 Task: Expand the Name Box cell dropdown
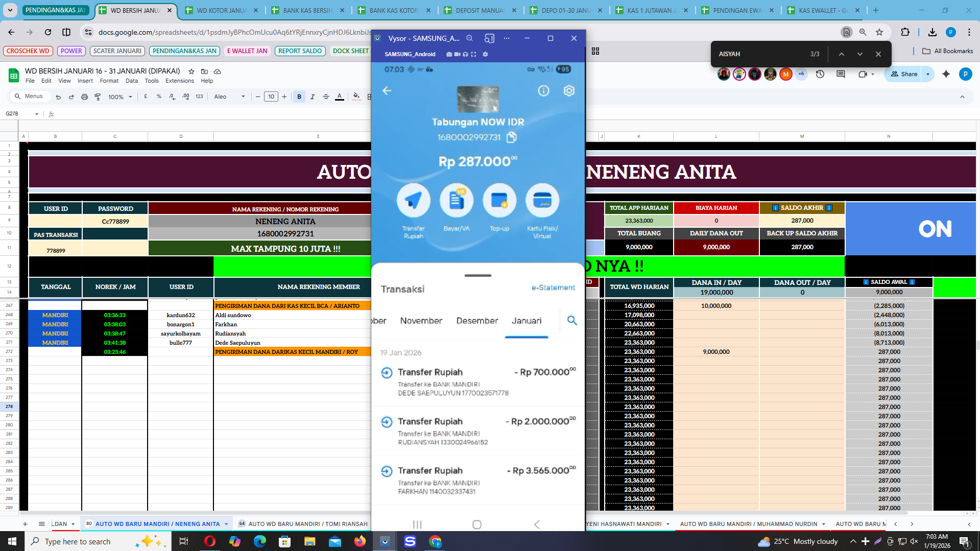[x=37, y=114]
